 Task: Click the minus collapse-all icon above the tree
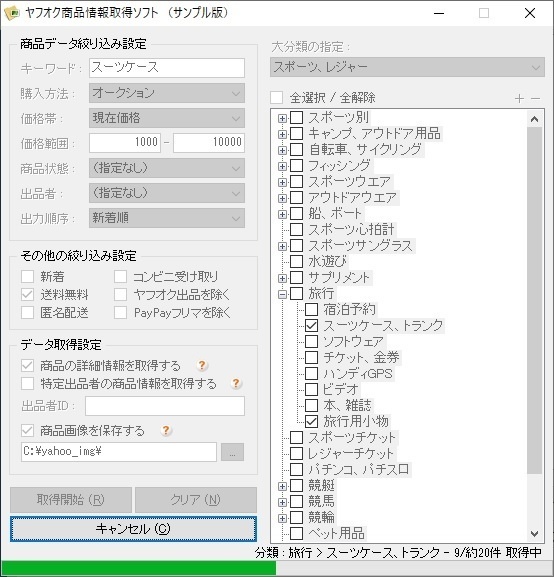pyautogui.click(x=536, y=99)
